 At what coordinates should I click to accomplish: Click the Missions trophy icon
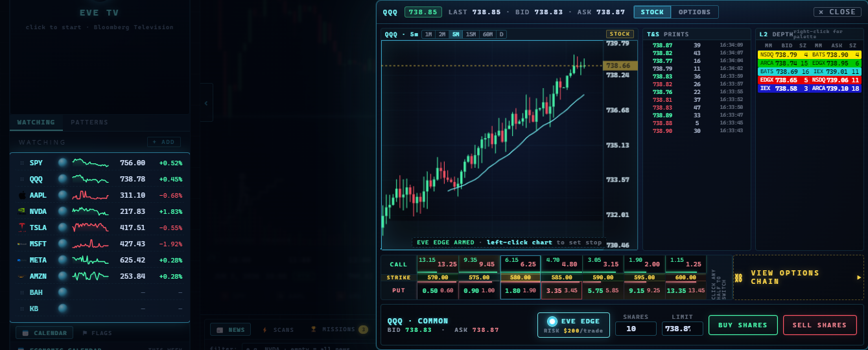click(314, 329)
